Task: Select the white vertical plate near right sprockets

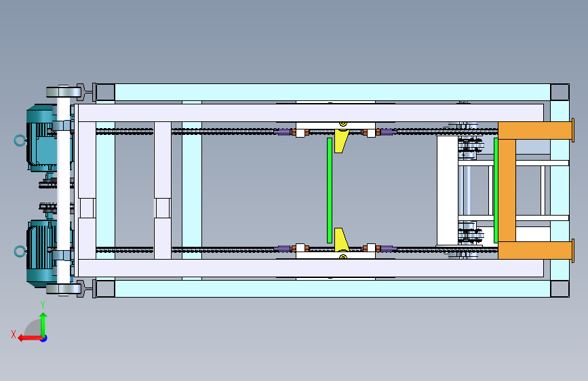Action: pyautogui.click(x=448, y=190)
